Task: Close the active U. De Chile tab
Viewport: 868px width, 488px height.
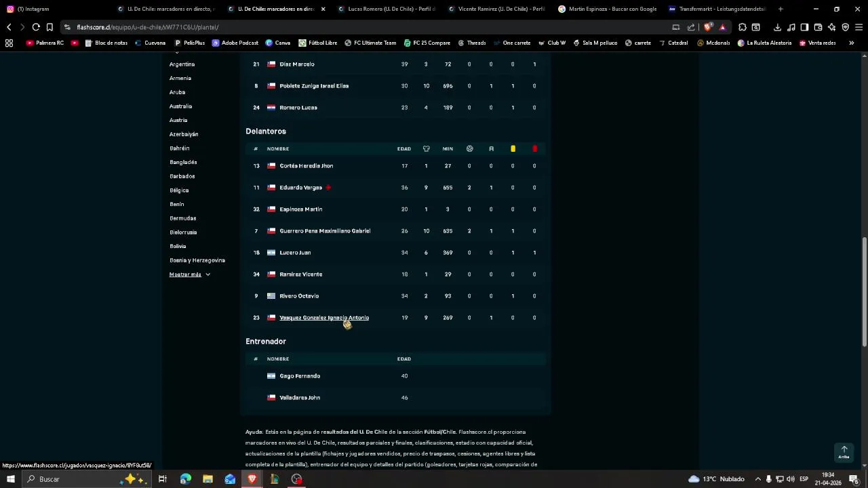Action: click(323, 9)
